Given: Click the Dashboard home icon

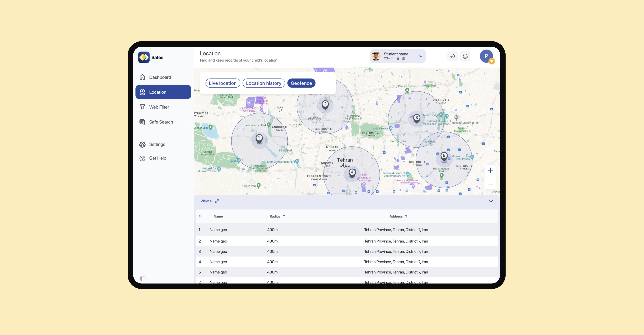Looking at the screenshot, I should [x=142, y=77].
